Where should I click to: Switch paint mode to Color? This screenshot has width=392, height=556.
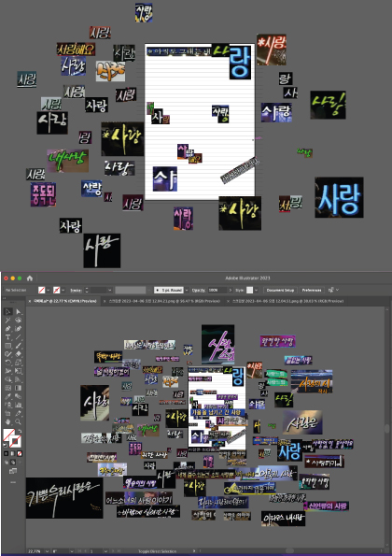tap(6, 453)
